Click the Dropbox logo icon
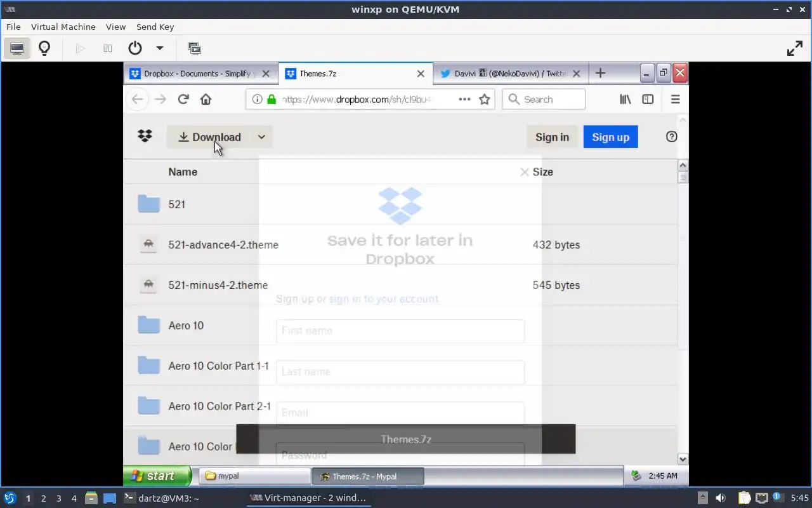Screen dimensions: 812x508 [145, 136]
